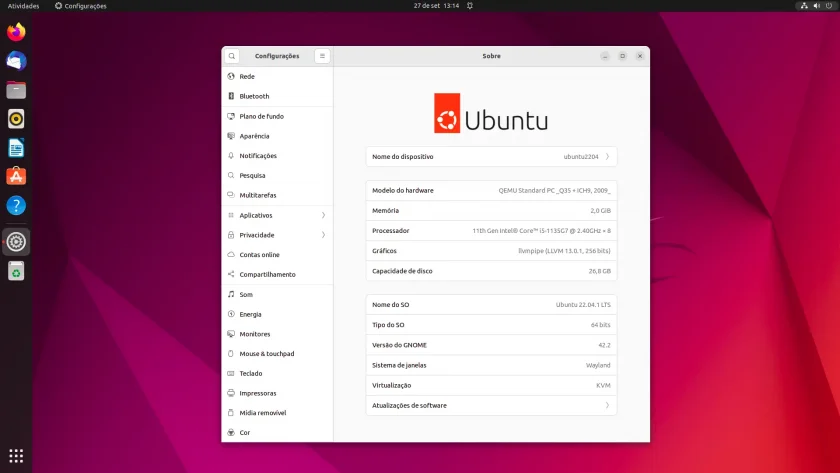Click Atividades in the top bar
840x473 pixels.
[23, 6]
